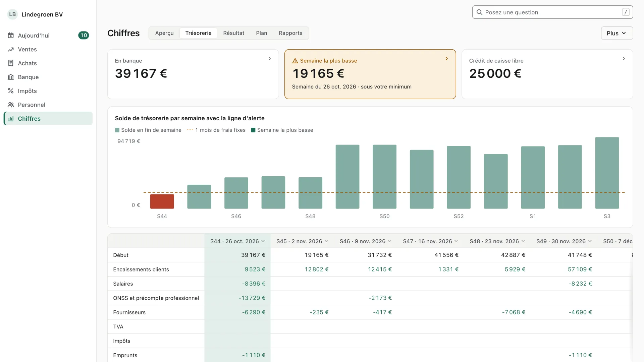Expand the S47 · 16 nov. 2026 column dropdown
Viewport: 644px width, 362px height.
456,241
